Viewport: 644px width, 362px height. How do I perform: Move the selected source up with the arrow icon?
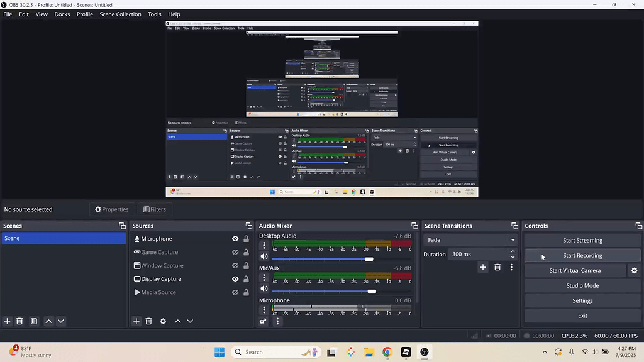177,321
